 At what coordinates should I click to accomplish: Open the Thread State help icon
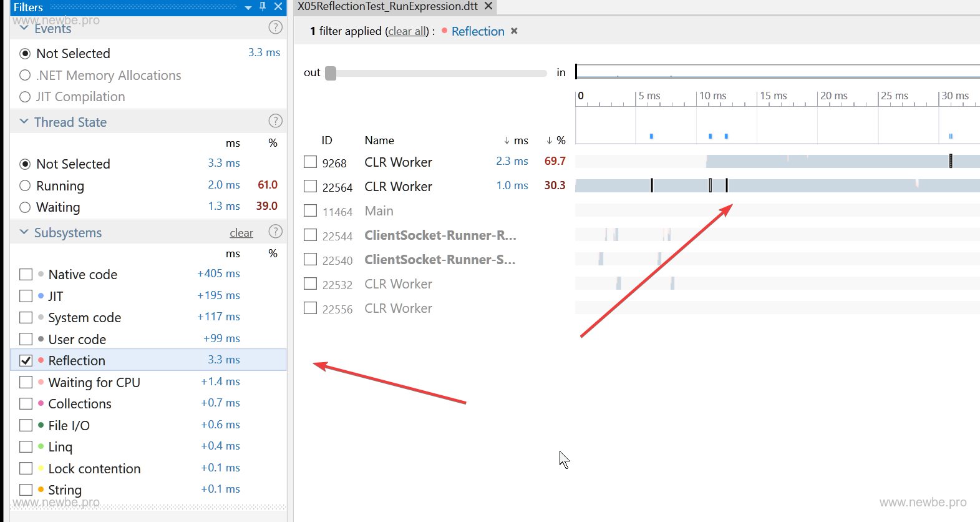tap(275, 121)
